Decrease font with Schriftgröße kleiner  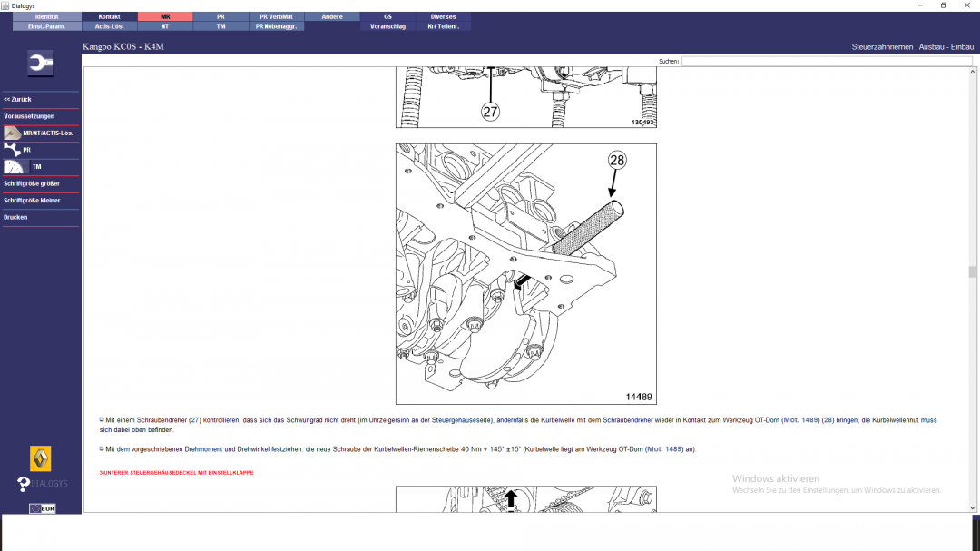(x=32, y=201)
